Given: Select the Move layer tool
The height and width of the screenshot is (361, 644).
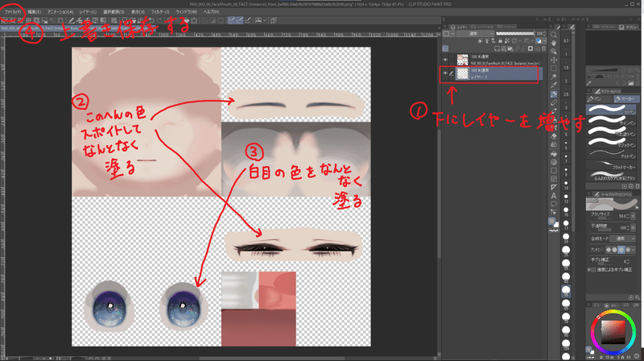Looking at the screenshot, I should pos(554,60).
